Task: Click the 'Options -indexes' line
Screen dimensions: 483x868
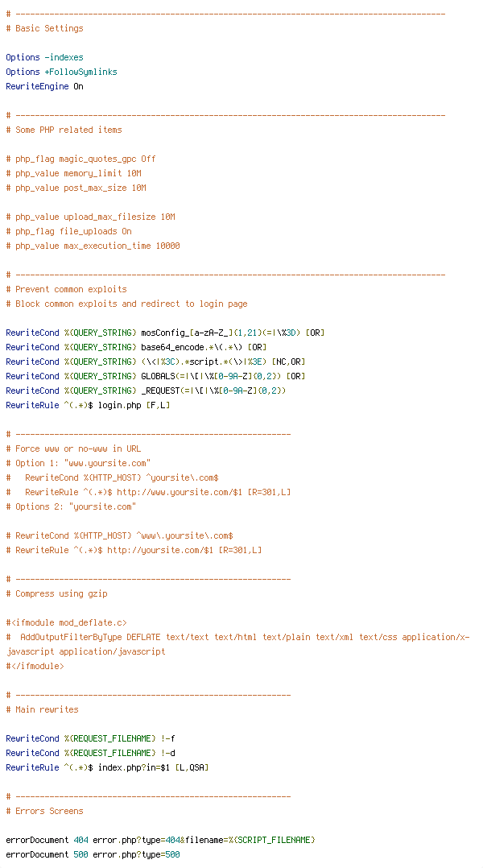Action: point(45,58)
